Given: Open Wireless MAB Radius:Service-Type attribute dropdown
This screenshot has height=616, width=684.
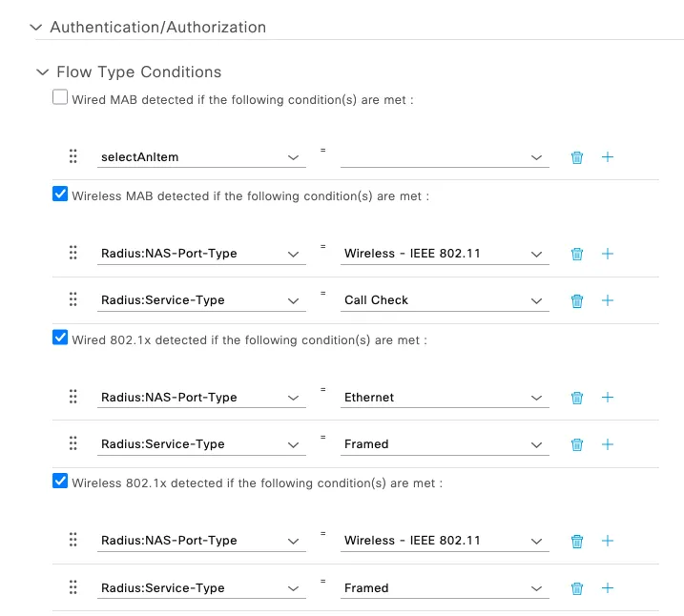Looking at the screenshot, I should (201, 300).
